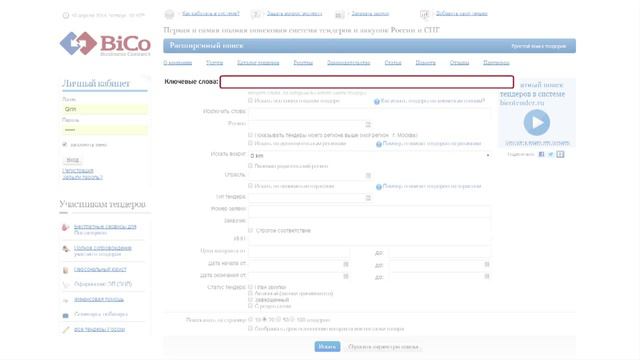Open calendar for end date from
Screen dimensions: 640x360
coord(346,276)
